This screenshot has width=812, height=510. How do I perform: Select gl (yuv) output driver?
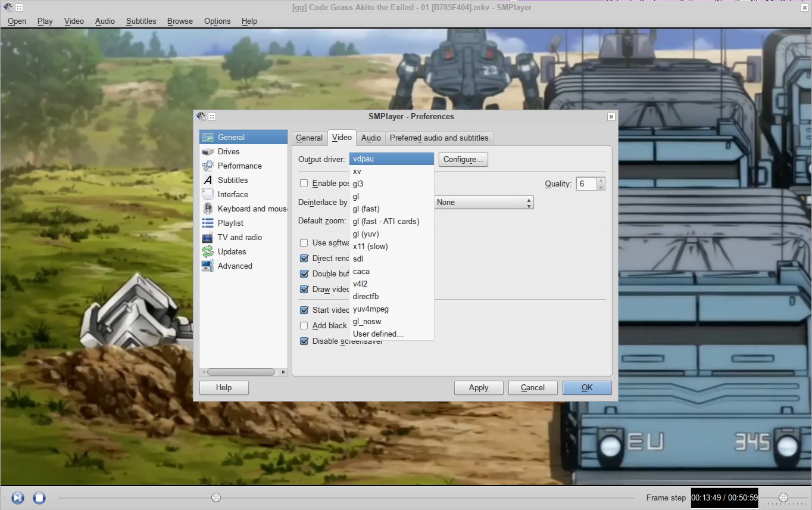tap(392, 234)
